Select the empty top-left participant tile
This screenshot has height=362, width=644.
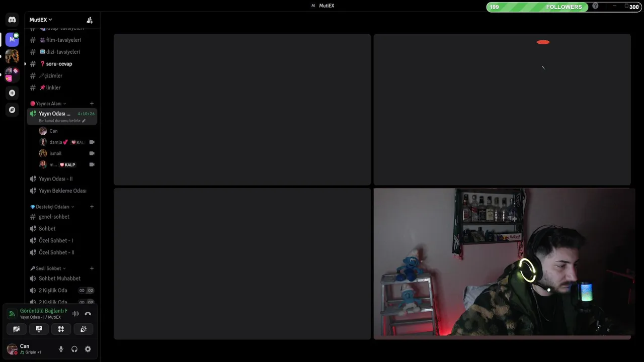242,110
